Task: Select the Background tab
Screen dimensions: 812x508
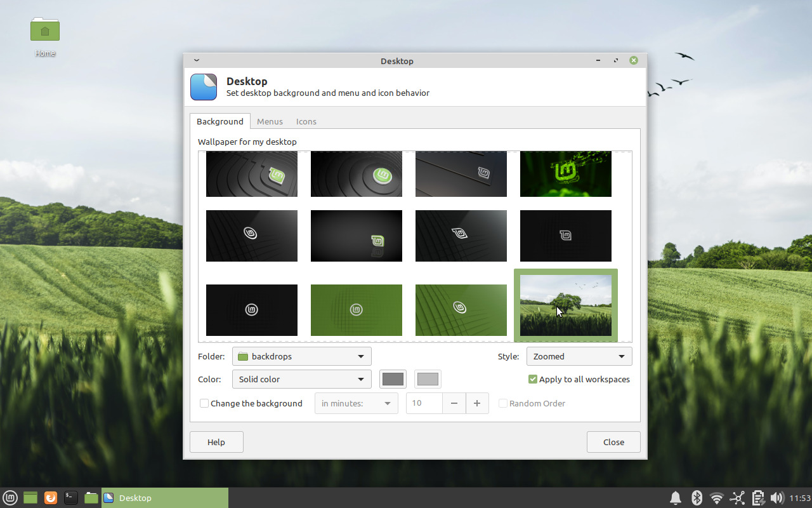Action: [220, 121]
